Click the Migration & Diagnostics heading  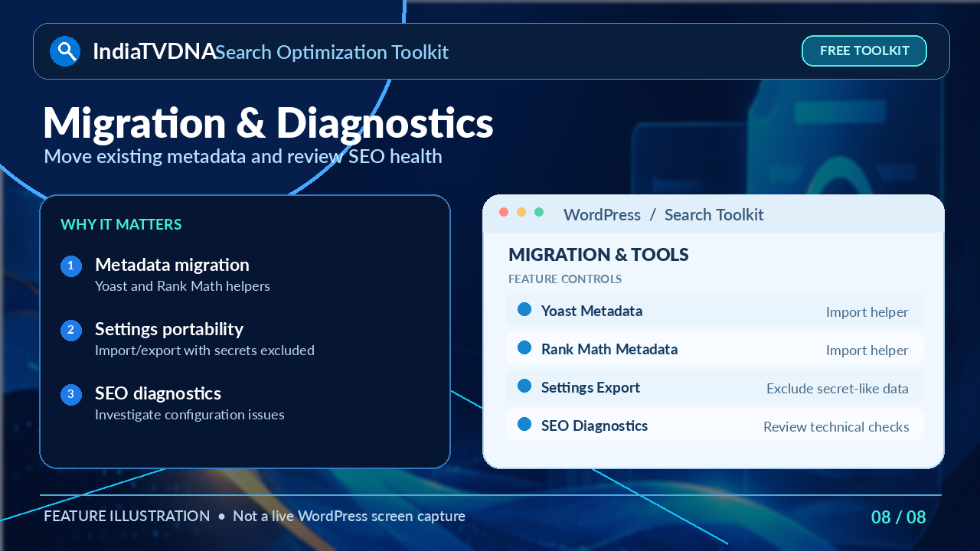tap(269, 122)
